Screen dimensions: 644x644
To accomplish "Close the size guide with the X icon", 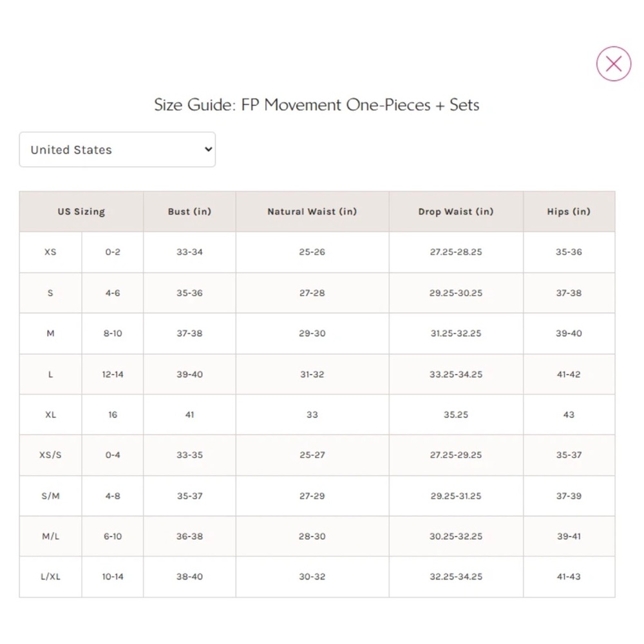I will pos(614,64).
